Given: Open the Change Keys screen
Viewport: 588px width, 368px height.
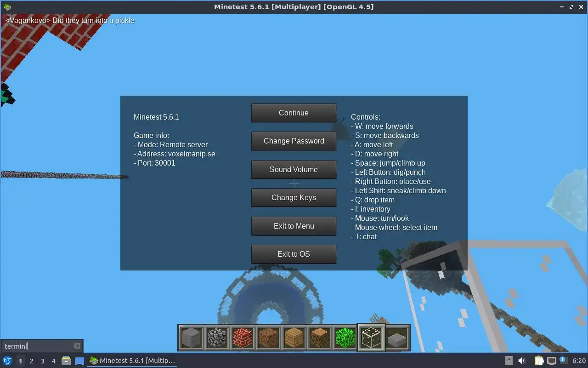Looking at the screenshot, I should click(294, 197).
